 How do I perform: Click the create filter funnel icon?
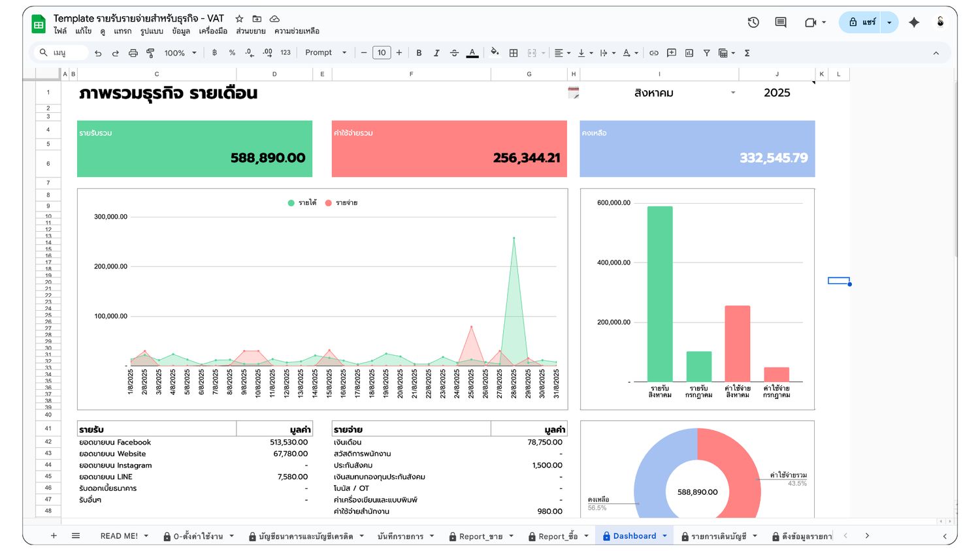[x=706, y=53]
